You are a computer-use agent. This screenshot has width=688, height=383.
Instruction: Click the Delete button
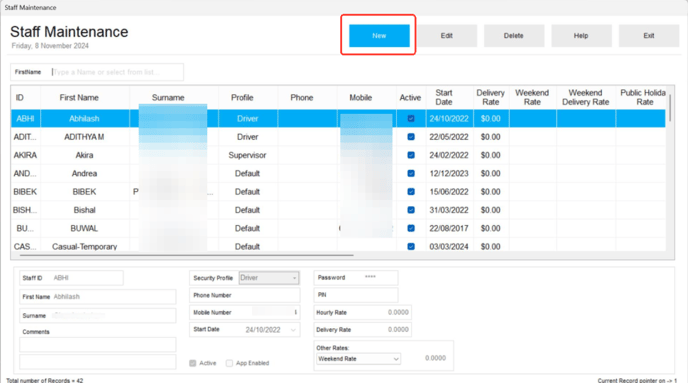click(513, 36)
